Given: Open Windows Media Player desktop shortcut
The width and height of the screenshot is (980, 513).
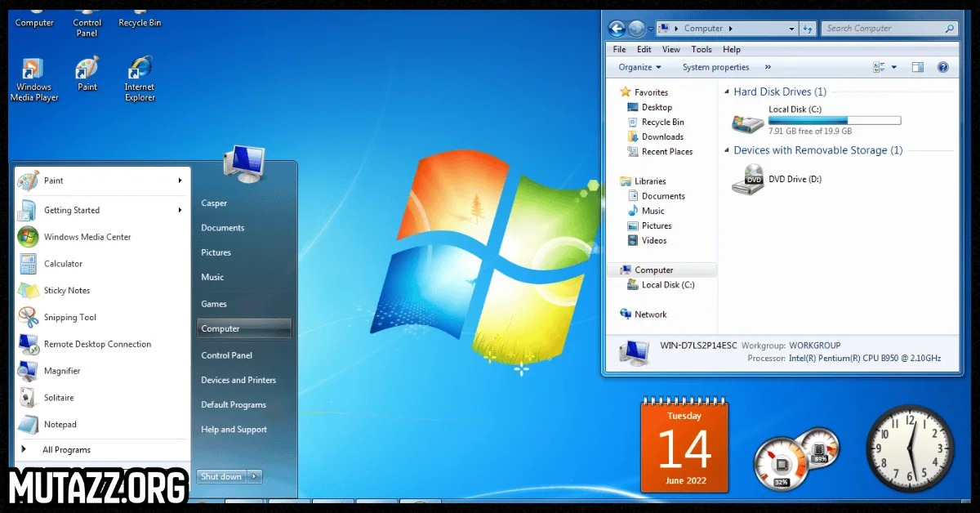Looking at the screenshot, I should [33, 69].
